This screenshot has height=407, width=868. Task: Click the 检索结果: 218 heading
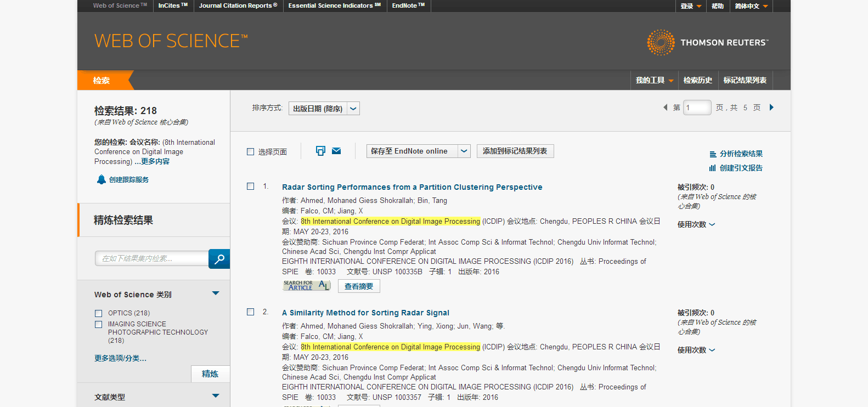(126, 111)
